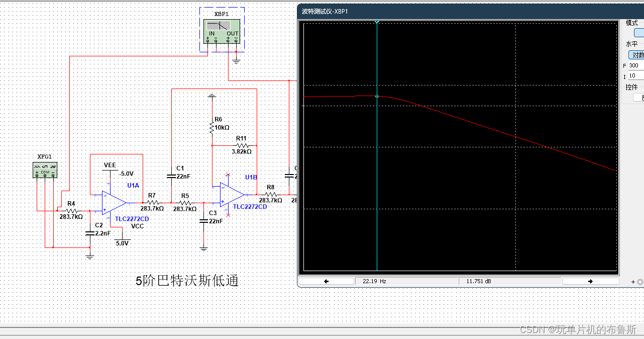
Task: Select resistor R7 in the schematic
Action: pos(152,202)
